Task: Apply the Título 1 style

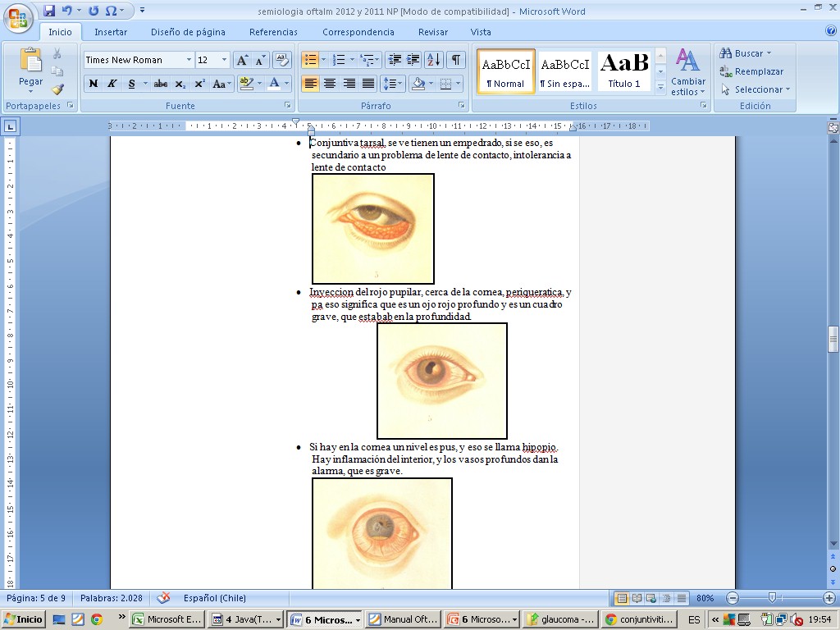Action: click(x=623, y=71)
